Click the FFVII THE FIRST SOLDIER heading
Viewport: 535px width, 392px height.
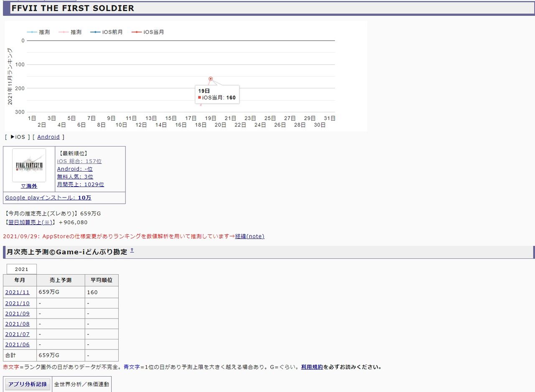click(x=73, y=8)
